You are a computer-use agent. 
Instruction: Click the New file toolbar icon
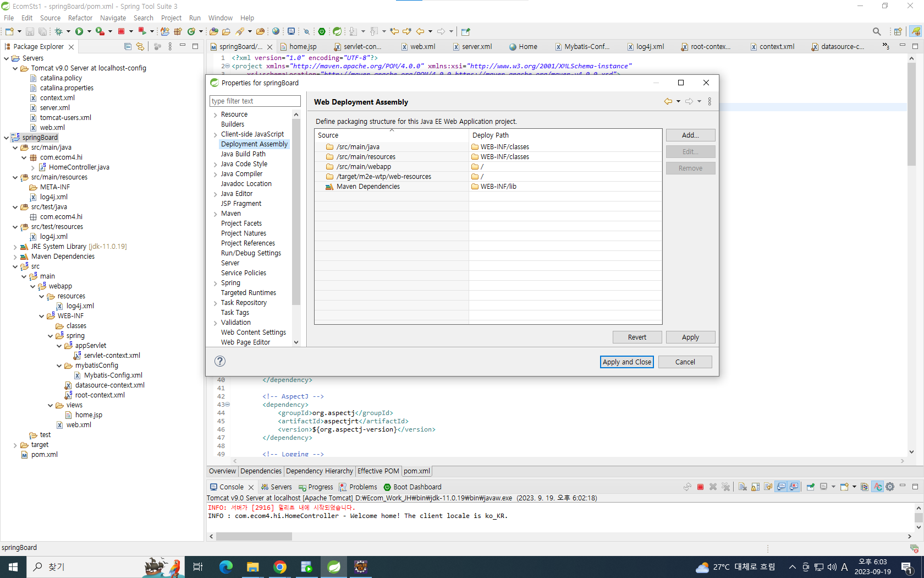(x=9, y=31)
